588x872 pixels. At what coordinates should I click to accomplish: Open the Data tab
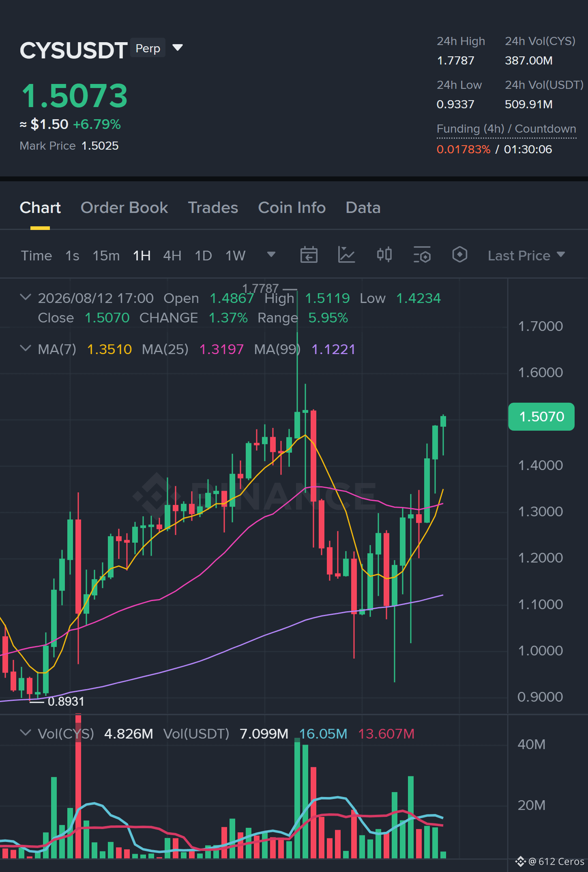click(363, 208)
